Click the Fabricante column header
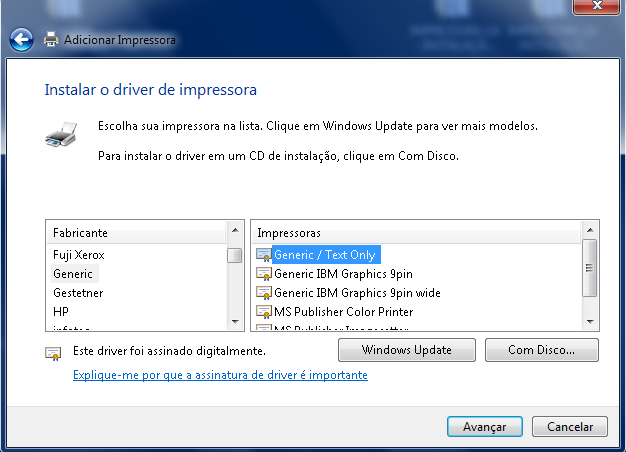 136,233
